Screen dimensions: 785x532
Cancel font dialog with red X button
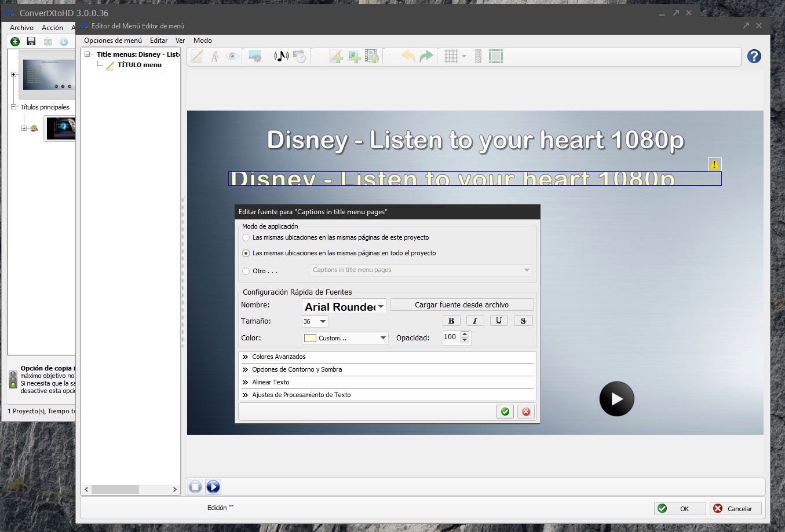coord(526,412)
